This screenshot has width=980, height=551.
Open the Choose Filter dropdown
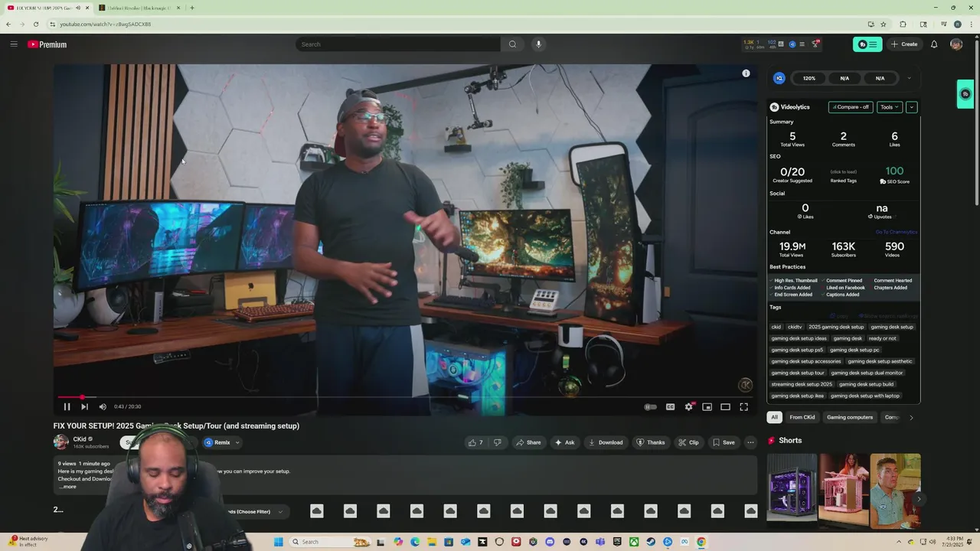tap(256, 511)
